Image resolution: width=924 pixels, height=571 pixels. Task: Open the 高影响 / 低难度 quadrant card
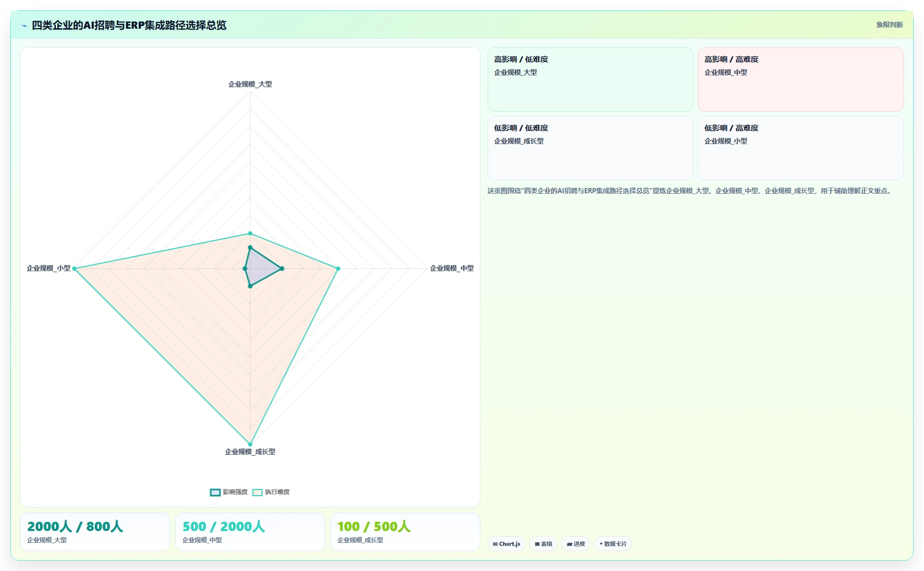click(x=590, y=79)
